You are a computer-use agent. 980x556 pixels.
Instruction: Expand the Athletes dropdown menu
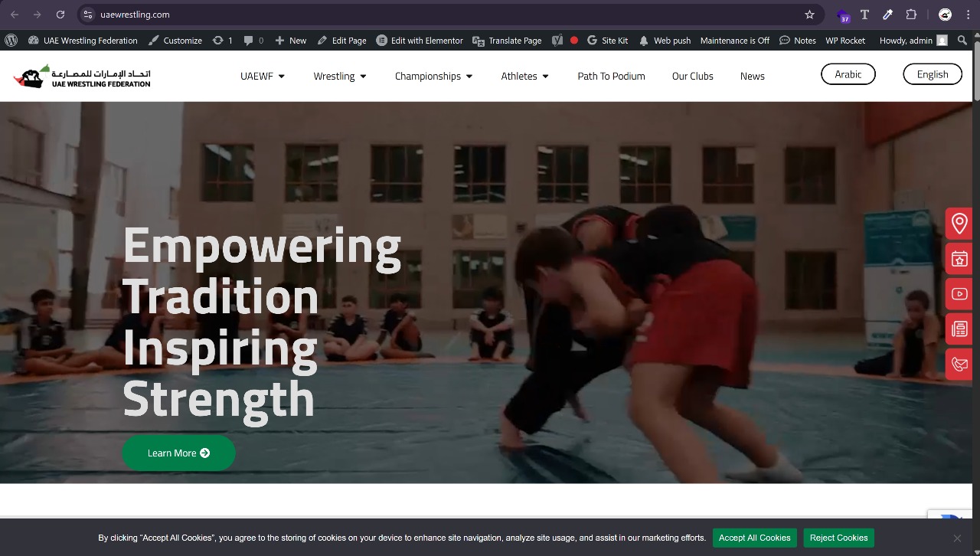click(x=524, y=76)
